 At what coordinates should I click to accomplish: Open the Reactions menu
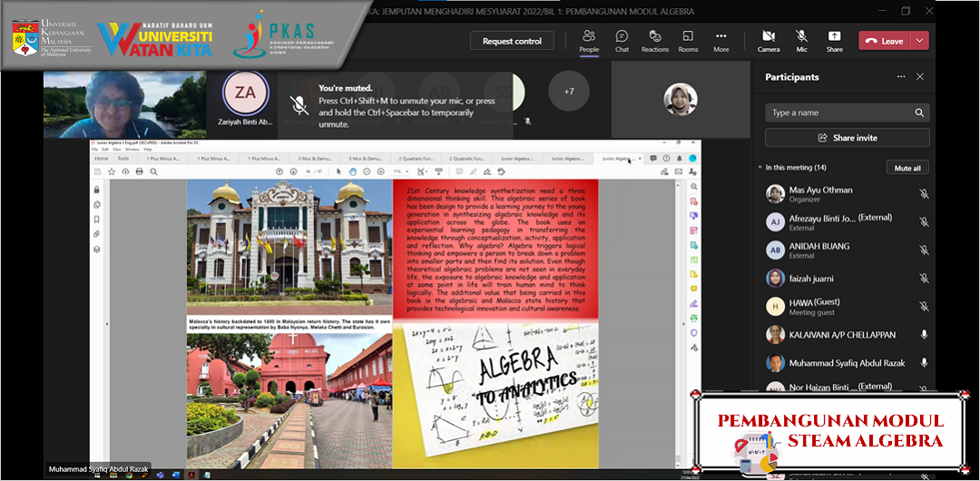coord(654,40)
